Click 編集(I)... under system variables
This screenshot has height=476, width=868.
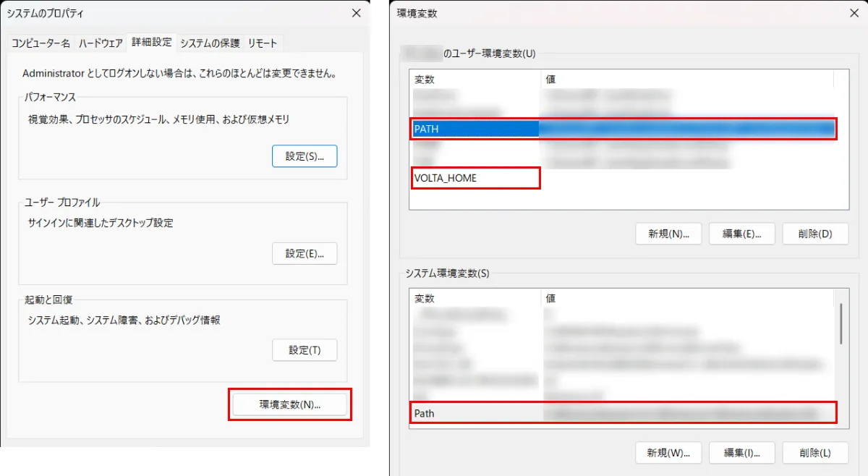pos(742,453)
